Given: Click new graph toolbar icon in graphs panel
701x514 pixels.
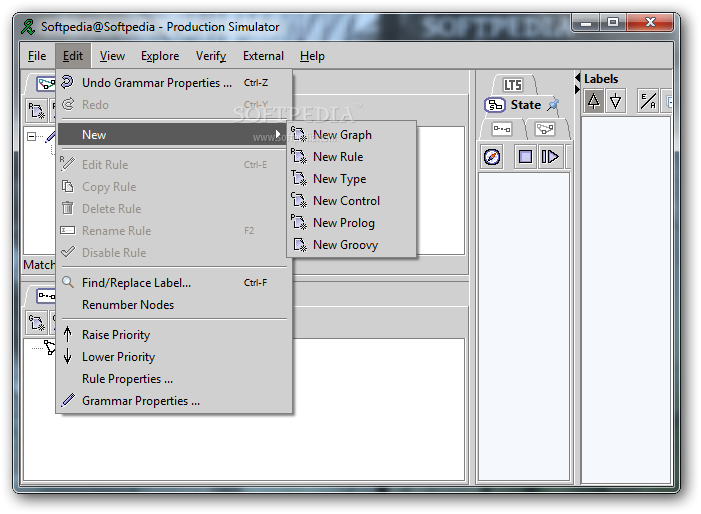Looking at the screenshot, I should 36,323.
